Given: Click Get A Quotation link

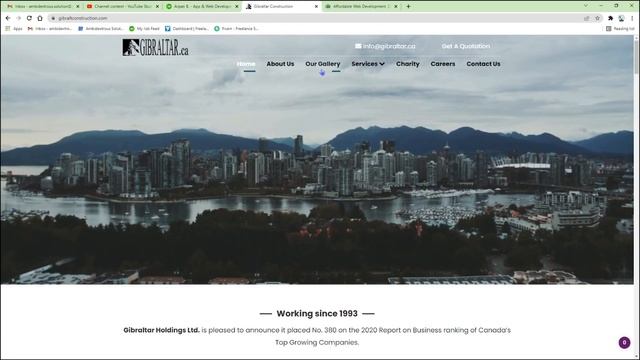Looking at the screenshot, I should 466,46.
